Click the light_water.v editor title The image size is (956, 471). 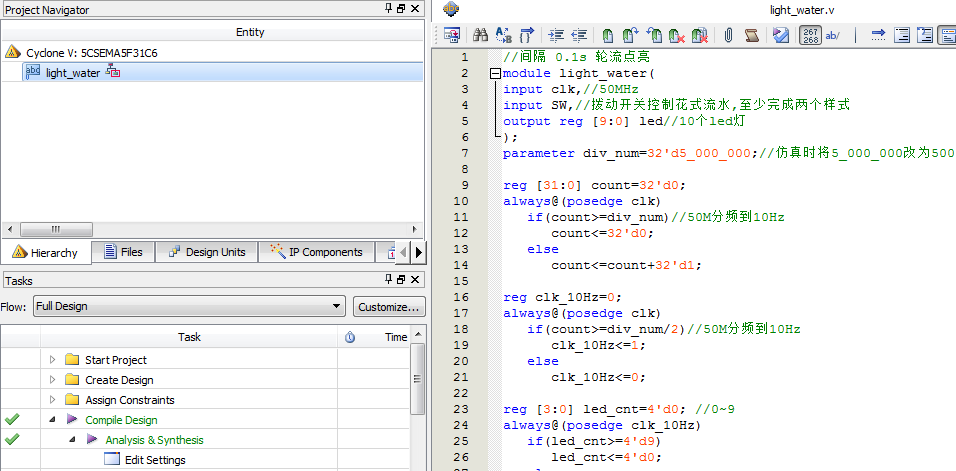click(801, 9)
